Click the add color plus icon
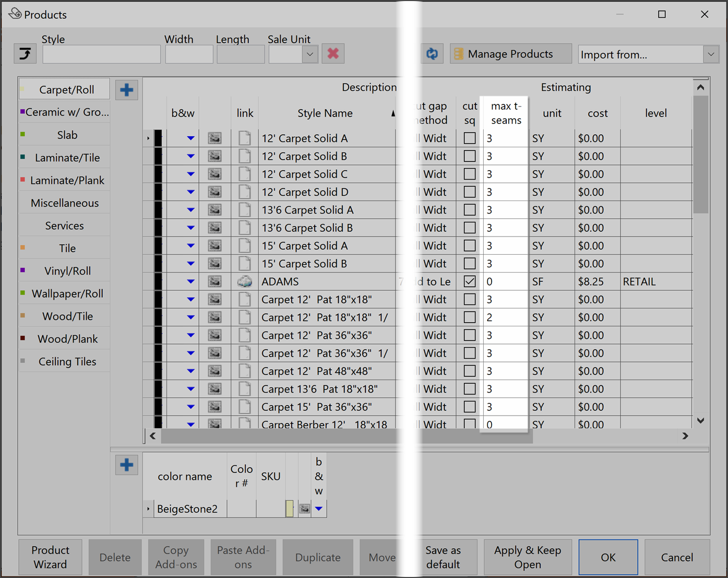This screenshot has height=578, width=728. [x=126, y=465]
